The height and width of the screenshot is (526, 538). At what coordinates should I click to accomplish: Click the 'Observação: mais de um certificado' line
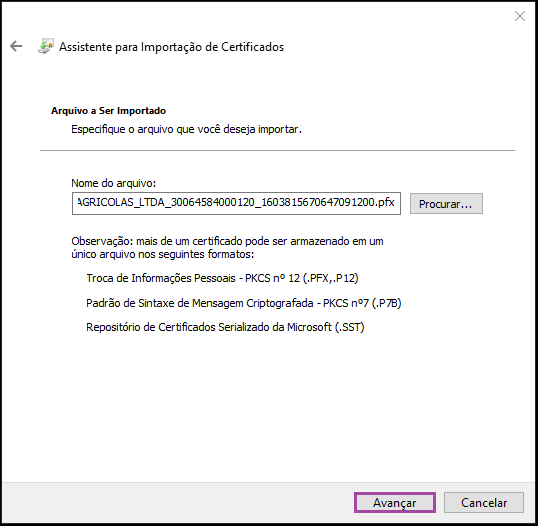click(227, 241)
